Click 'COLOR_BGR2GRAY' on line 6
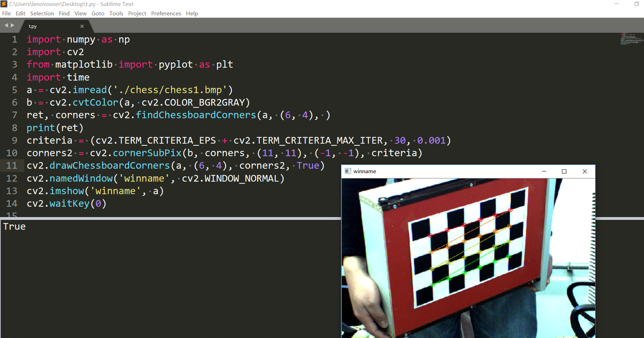Viewport: 644px width, 338px height. pyautogui.click(x=204, y=102)
